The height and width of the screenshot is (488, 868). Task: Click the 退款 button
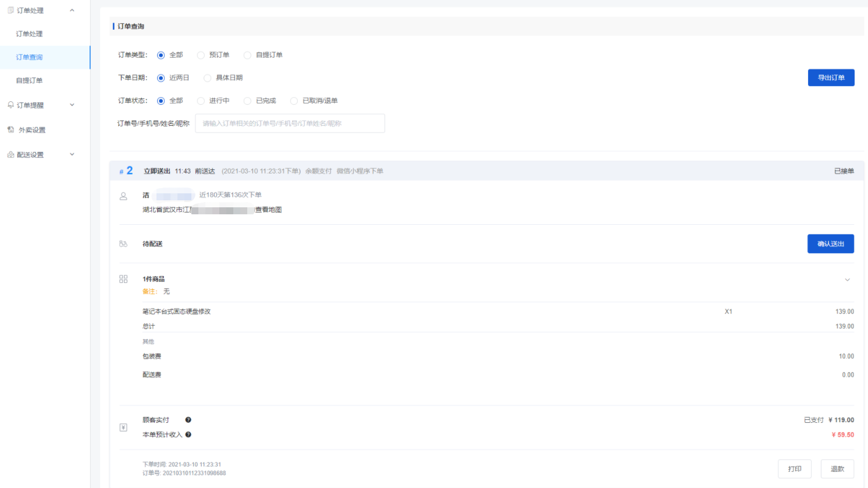click(837, 469)
